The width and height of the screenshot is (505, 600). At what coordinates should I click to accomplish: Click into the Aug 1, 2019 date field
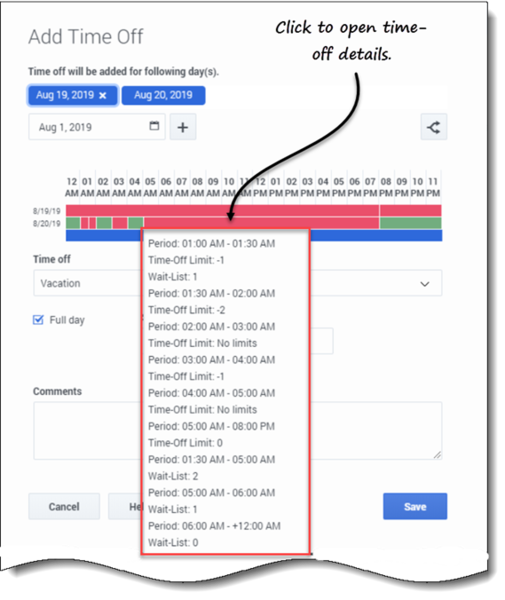pyautogui.click(x=97, y=127)
